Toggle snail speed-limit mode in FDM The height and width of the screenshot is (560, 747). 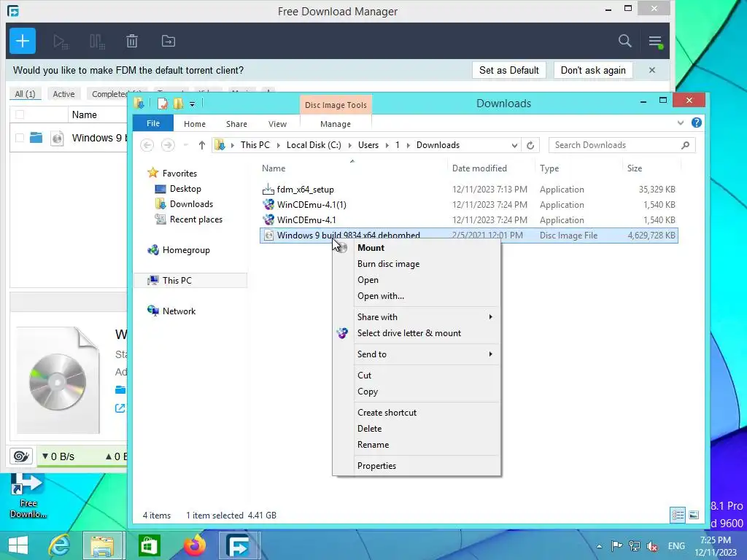point(21,456)
